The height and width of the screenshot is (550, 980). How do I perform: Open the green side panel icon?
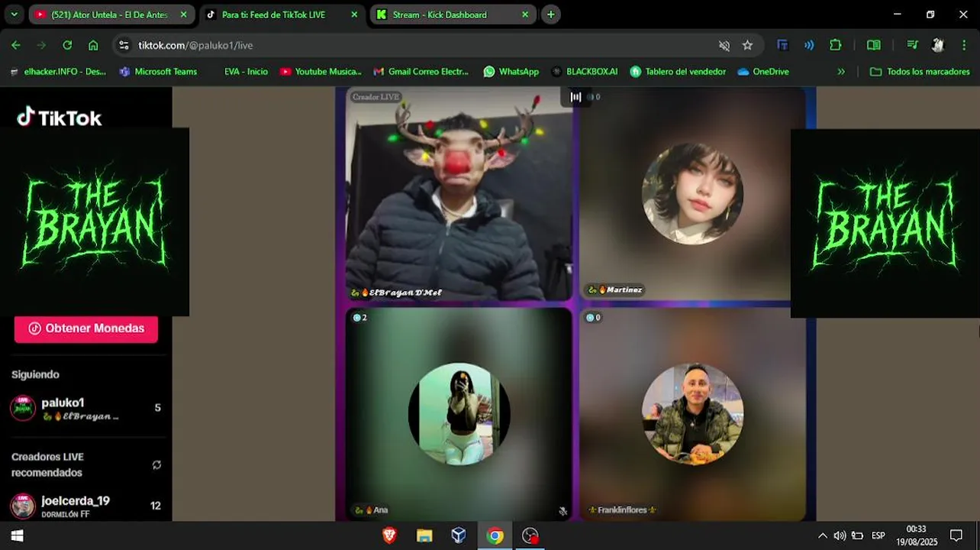coord(874,45)
